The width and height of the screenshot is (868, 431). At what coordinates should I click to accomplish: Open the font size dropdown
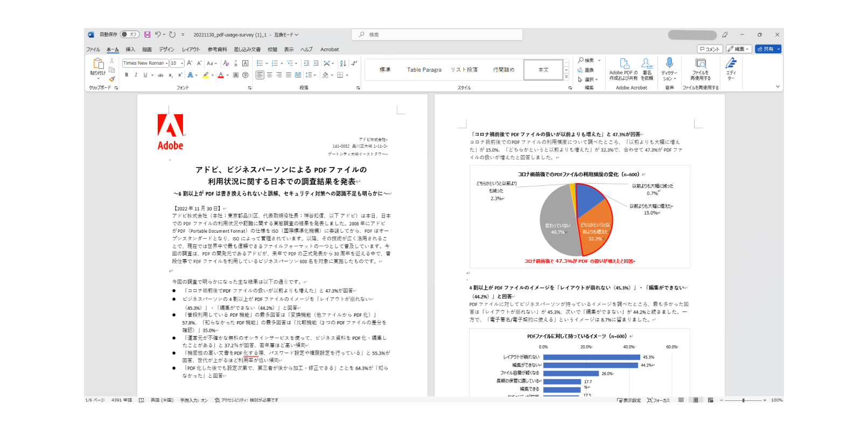[x=182, y=63]
